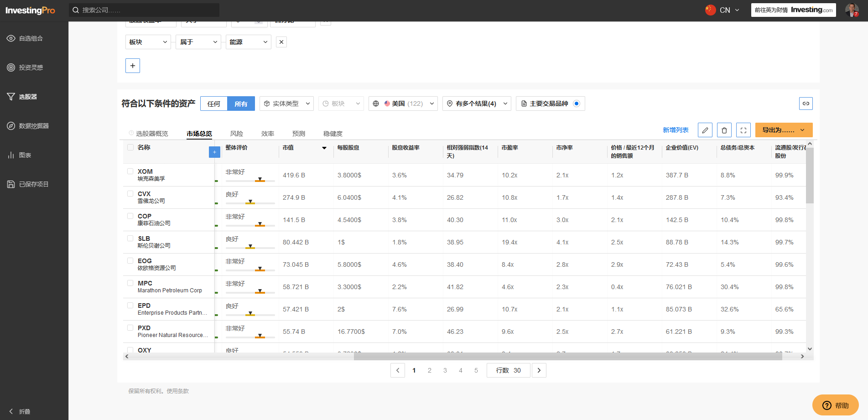Screen dimensions: 868x420
Task: Switch to 稳健度 tab
Action: (x=333, y=134)
